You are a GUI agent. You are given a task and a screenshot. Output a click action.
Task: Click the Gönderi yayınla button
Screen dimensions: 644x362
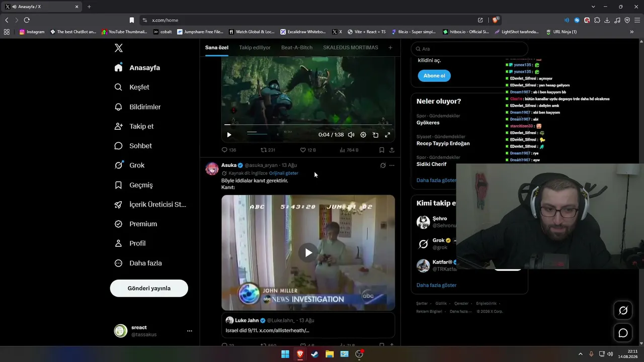coord(149,288)
